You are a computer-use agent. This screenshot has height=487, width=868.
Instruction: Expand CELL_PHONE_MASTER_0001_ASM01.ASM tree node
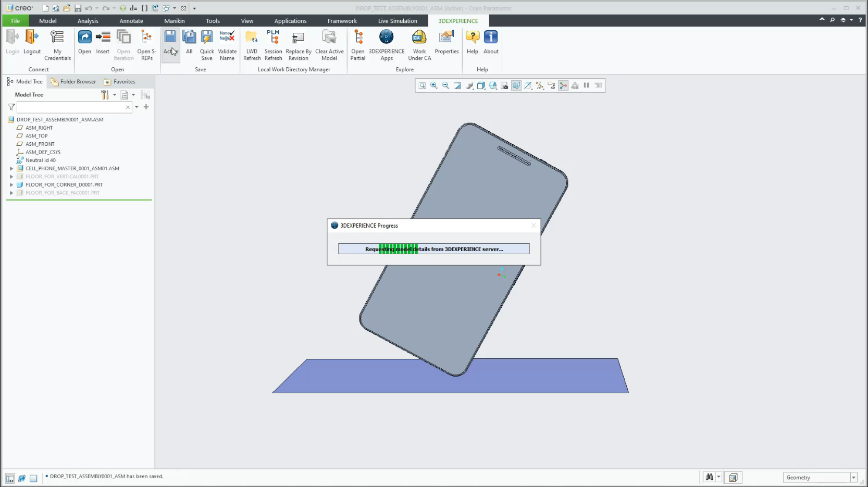click(11, 169)
